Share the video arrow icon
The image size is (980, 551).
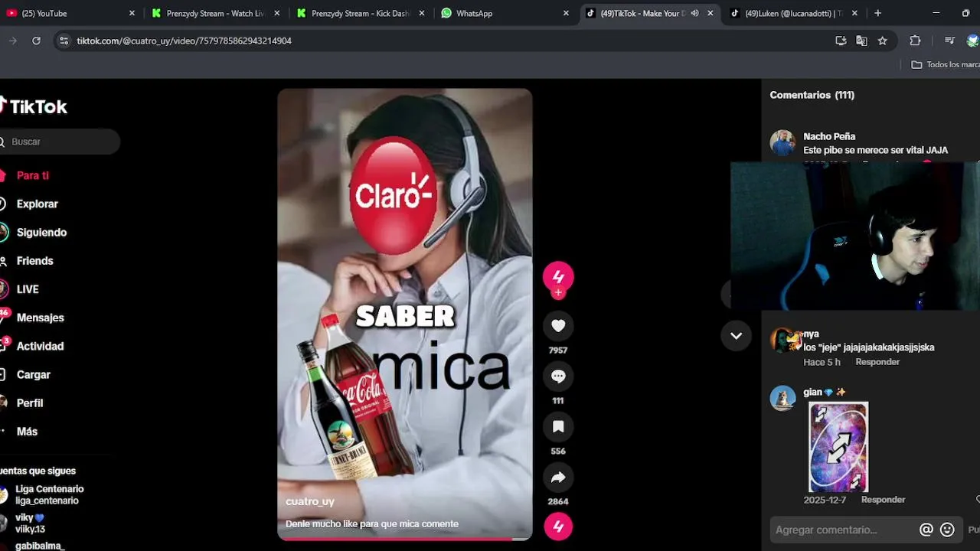(558, 478)
